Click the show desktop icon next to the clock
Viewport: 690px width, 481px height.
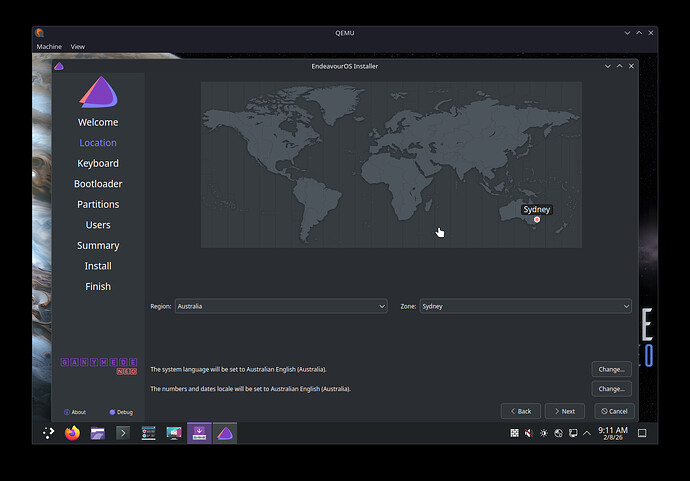[642, 433]
